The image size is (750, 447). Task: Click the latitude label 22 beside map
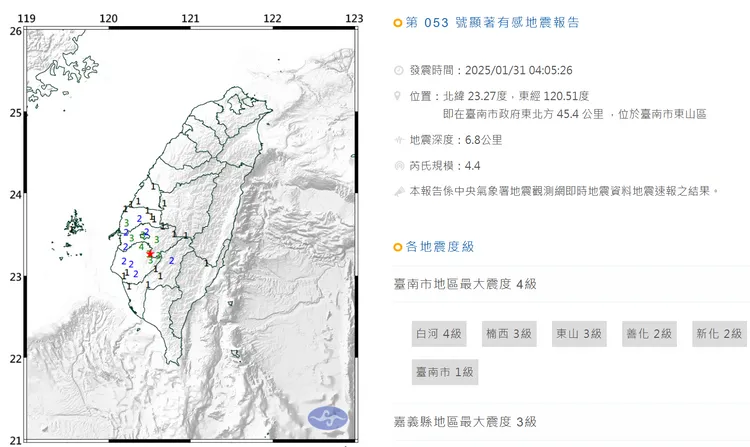point(15,359)
